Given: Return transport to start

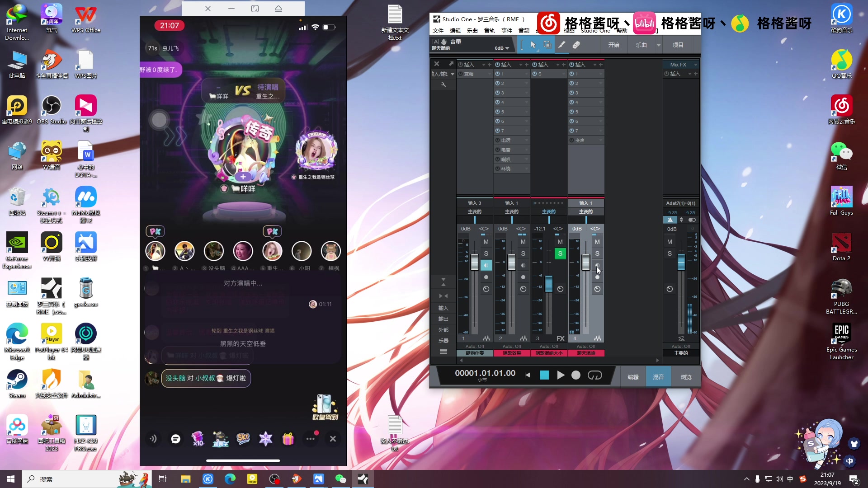Looking at the screenshot, I should [527, 375].
